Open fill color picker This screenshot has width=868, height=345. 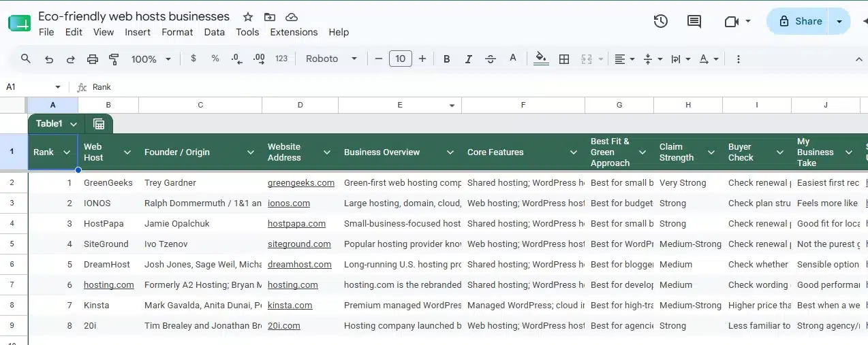click(541, 59)
